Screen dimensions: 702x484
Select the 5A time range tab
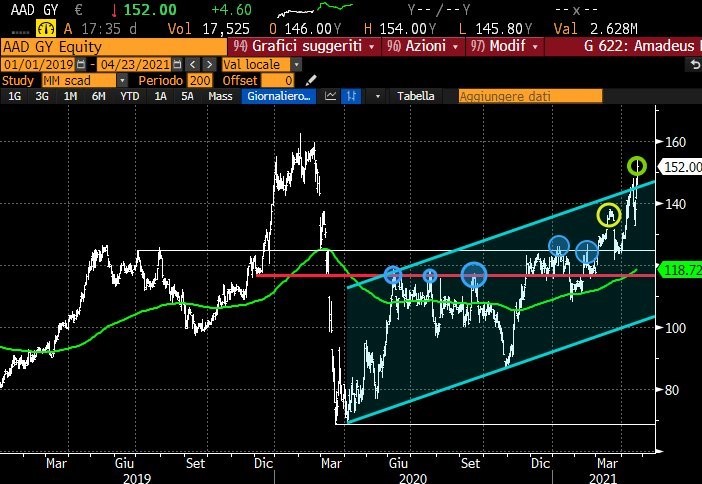(187, 96)
